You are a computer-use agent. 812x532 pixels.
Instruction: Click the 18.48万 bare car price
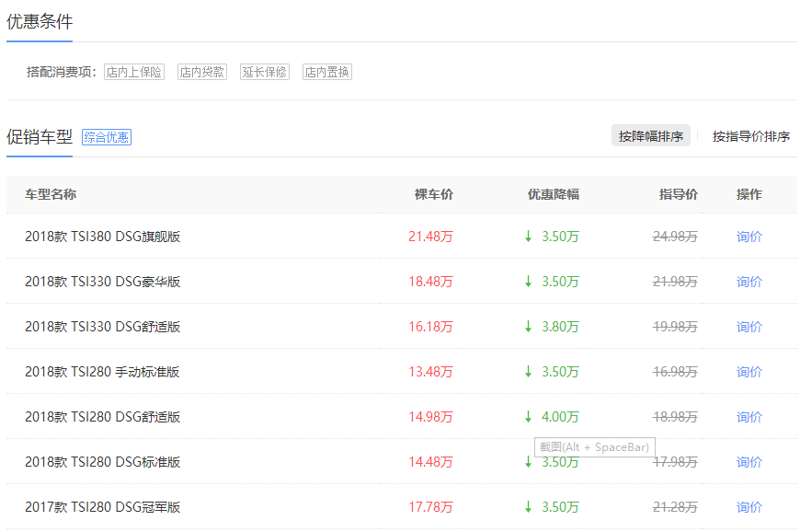[x=430, y=282]
